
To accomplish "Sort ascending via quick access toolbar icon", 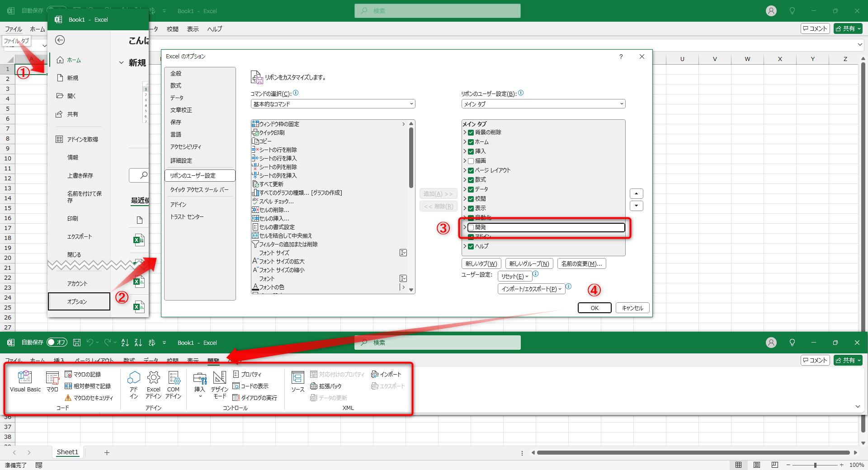I will click(x=125, y=343).
